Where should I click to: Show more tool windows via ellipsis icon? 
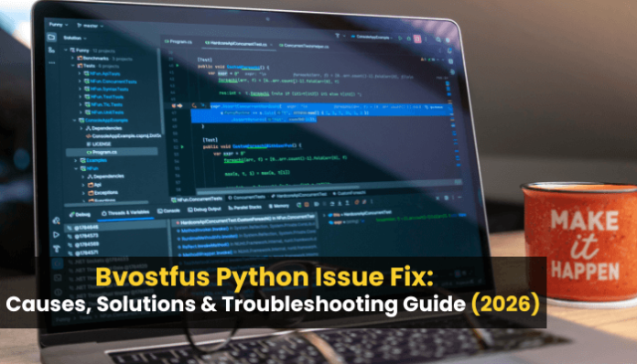[x=51, y=63]
